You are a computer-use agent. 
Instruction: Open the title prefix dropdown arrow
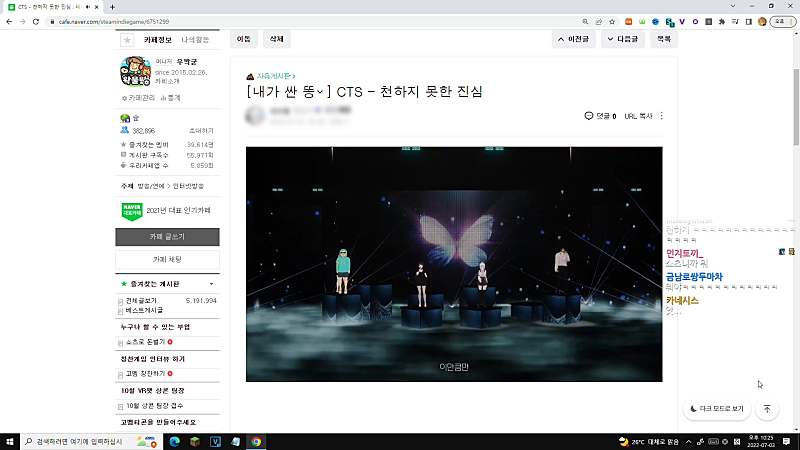tap(320, 92)
